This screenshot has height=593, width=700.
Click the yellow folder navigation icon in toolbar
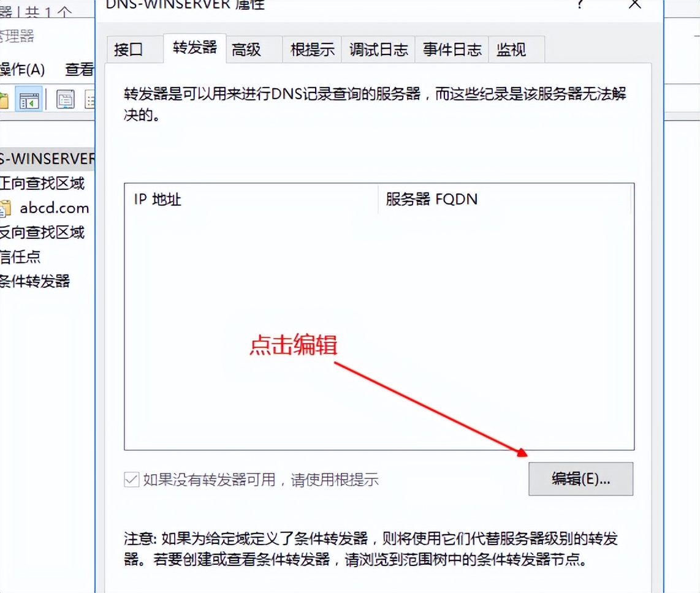point(4,99)
